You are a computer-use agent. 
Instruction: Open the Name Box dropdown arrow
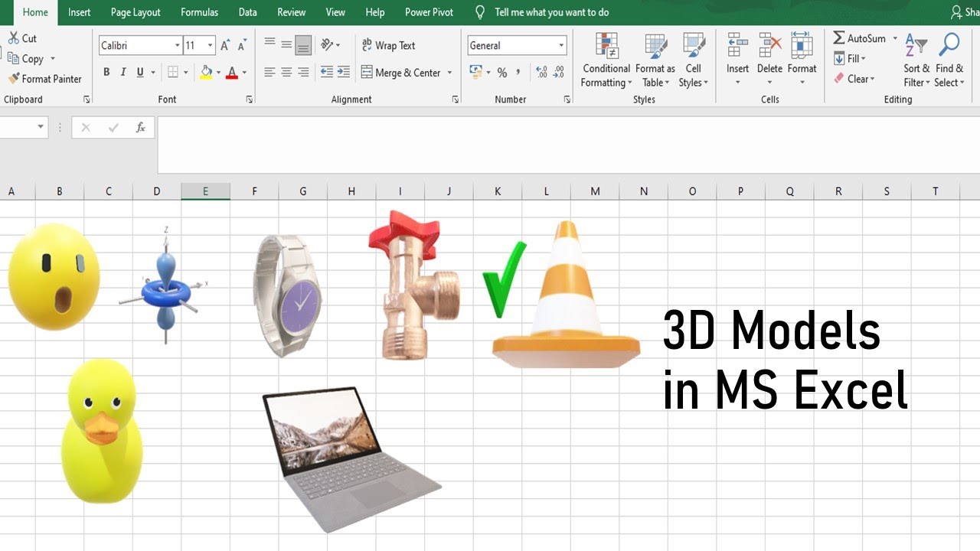(41, 127)
